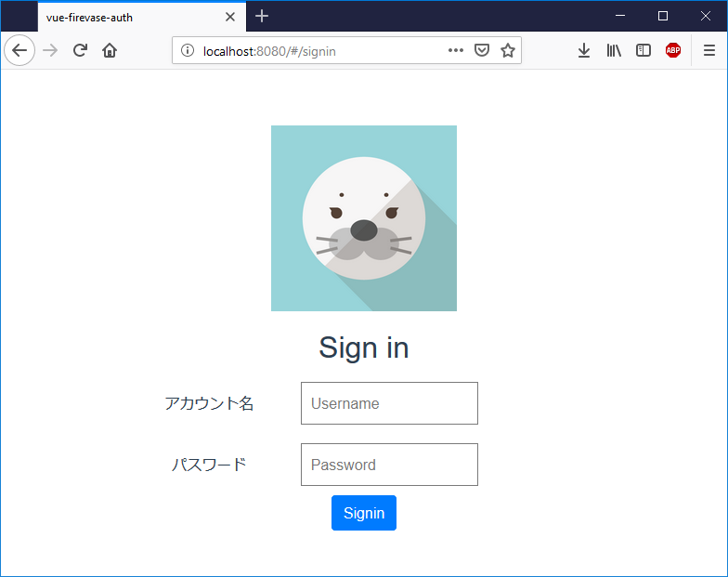The width and height of the screenshot is (728, 577).
Task: Click the blue Signin button
Action: 364,513
